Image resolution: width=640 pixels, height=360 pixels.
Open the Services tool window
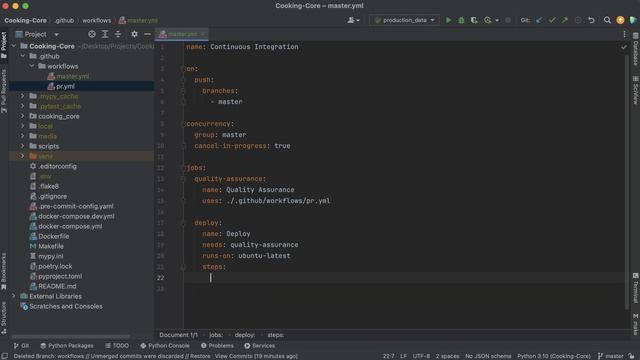coord(260,346)
